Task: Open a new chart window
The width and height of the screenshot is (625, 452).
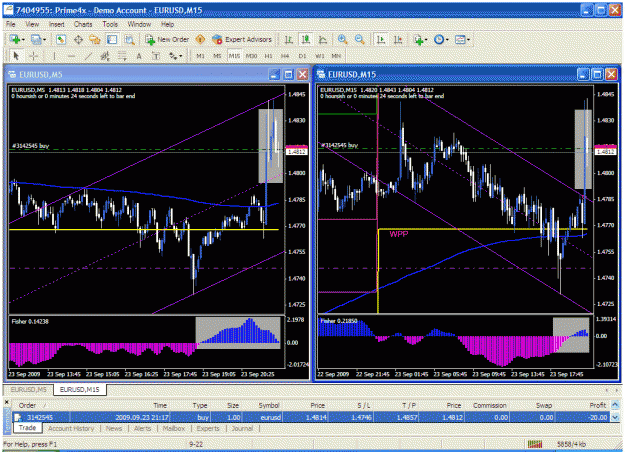Action: pos(15,39)
